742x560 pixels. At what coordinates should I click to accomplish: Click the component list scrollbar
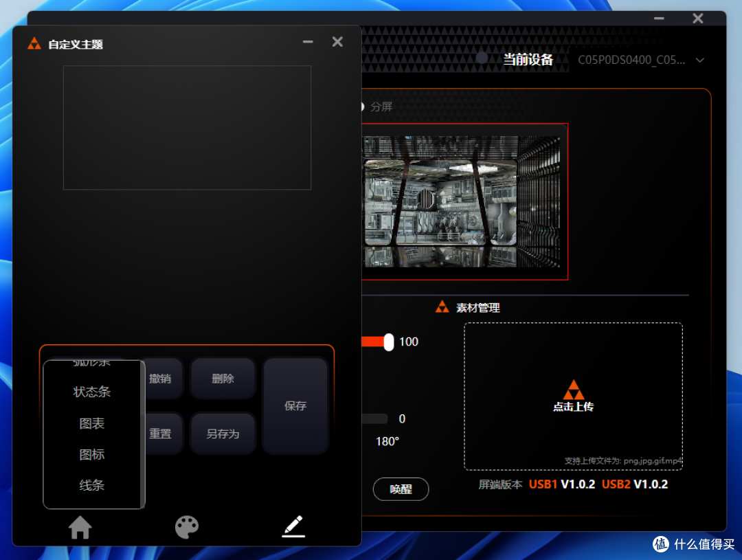click(x=142, y=434)
